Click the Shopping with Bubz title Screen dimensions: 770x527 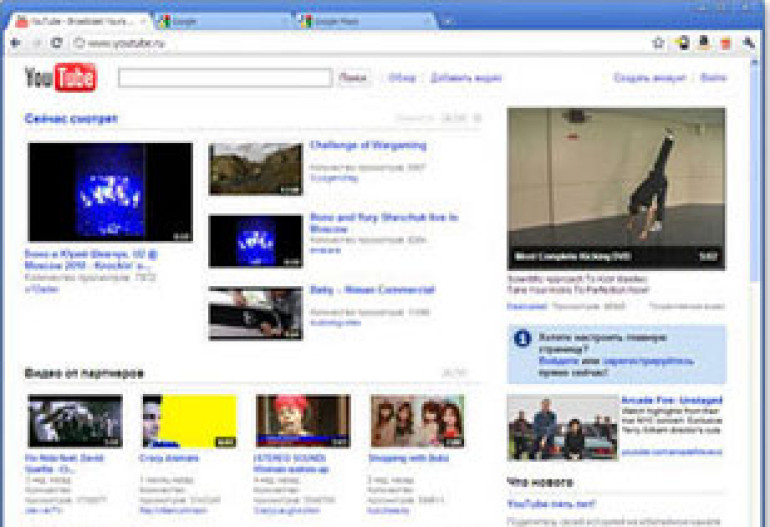(x=409, y=458)
